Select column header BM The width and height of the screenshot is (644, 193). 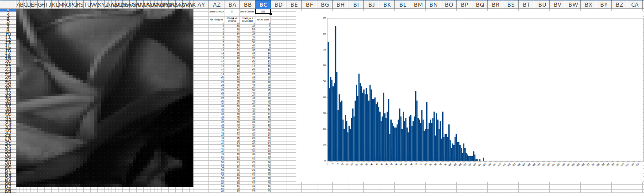[418, 4]
